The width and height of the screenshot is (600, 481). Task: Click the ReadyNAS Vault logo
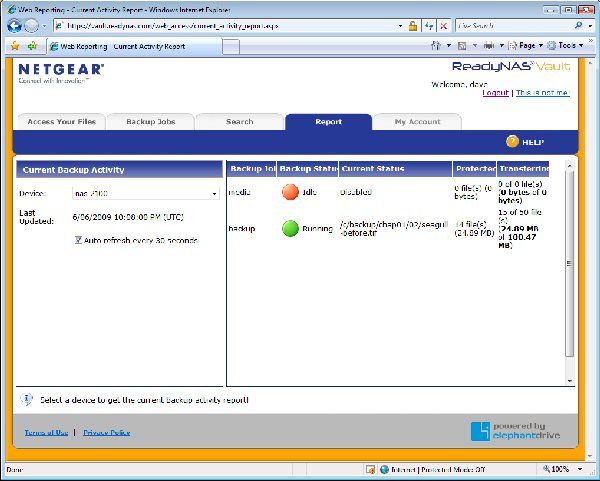click(511, 66)
